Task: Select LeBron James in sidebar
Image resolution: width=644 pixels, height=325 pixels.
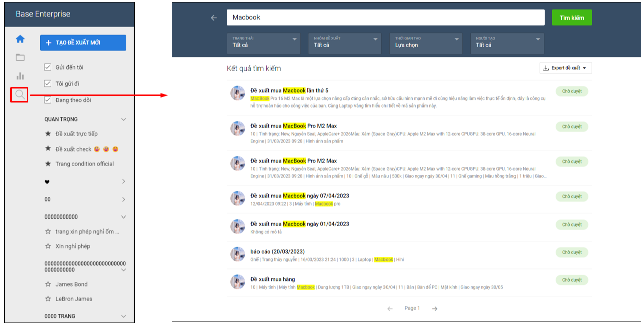Action: pyautogui.click(x=74, y=299)
